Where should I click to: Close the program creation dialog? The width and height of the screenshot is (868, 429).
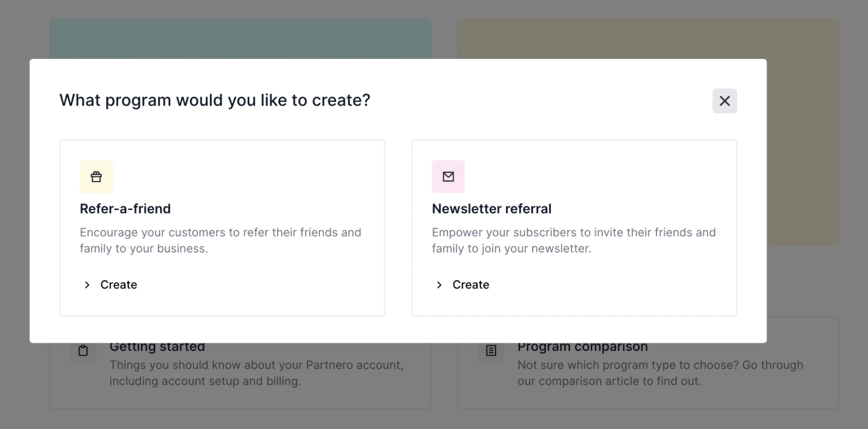coord(724,101)
